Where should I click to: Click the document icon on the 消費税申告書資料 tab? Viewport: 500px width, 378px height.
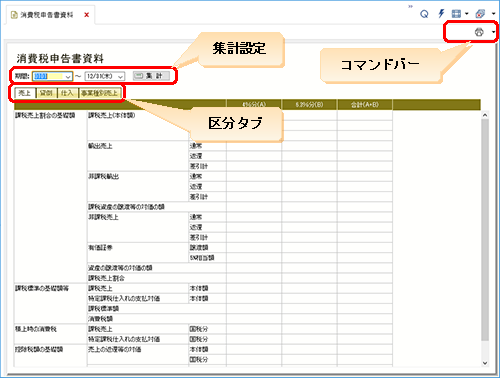pyautogui.click(x=14, y=15)
